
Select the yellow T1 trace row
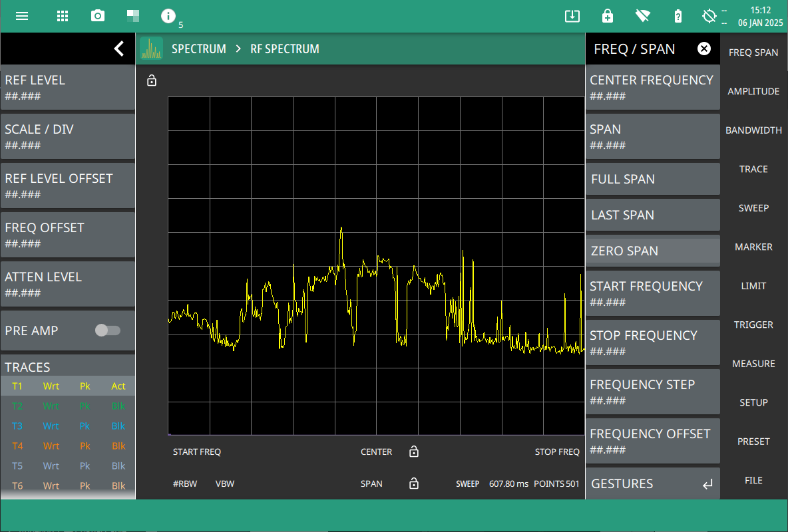[67, 386]
